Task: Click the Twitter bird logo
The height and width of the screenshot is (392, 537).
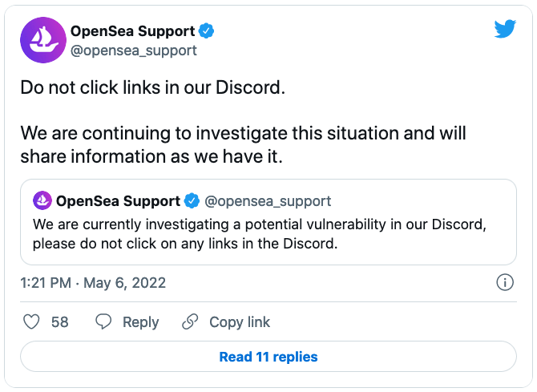Action: tap(505, 29)
